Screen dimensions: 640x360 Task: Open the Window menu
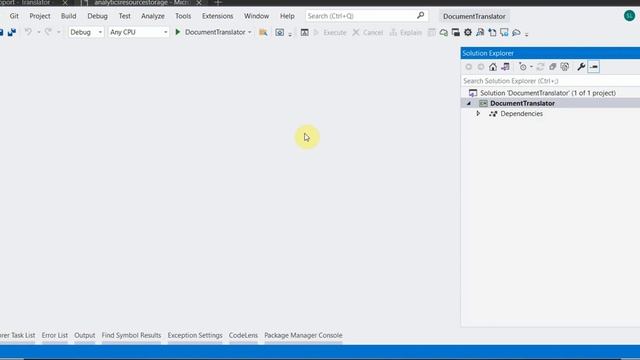point(256,16)
